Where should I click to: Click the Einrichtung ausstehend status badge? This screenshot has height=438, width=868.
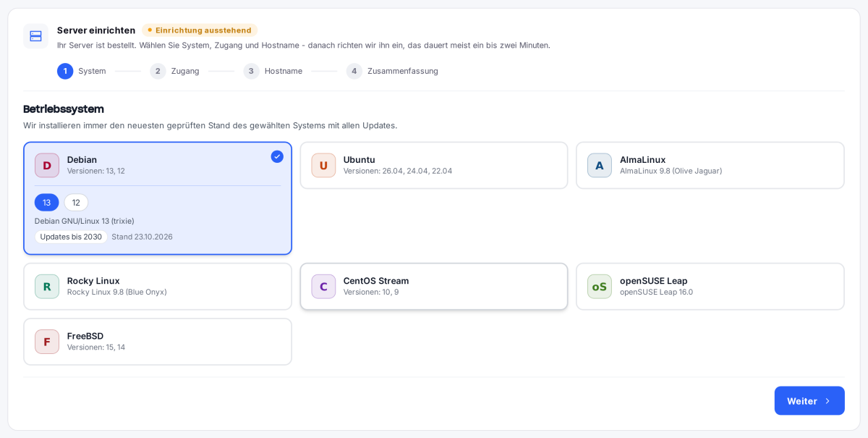(x=200, y=30)
